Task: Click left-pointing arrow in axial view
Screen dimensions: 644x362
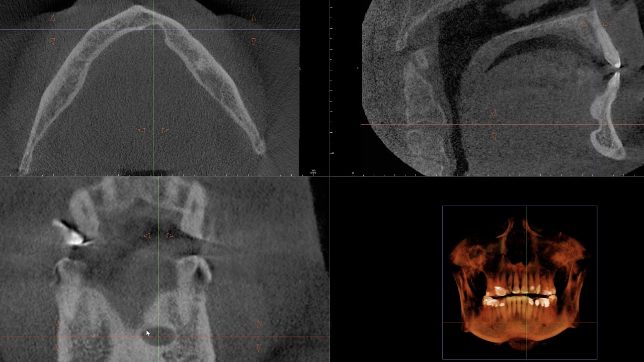Action: tap(141, 130)
